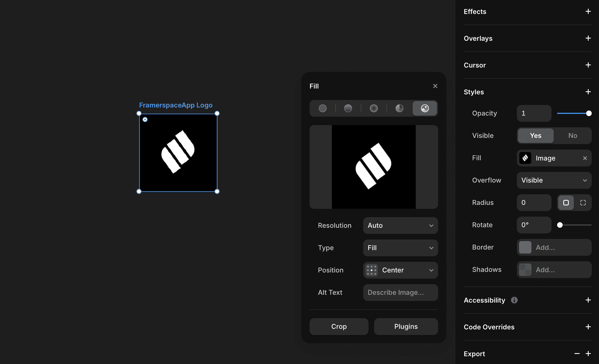
Task: Switch fill type to linear gradient
Action: [x=348, y=108]
